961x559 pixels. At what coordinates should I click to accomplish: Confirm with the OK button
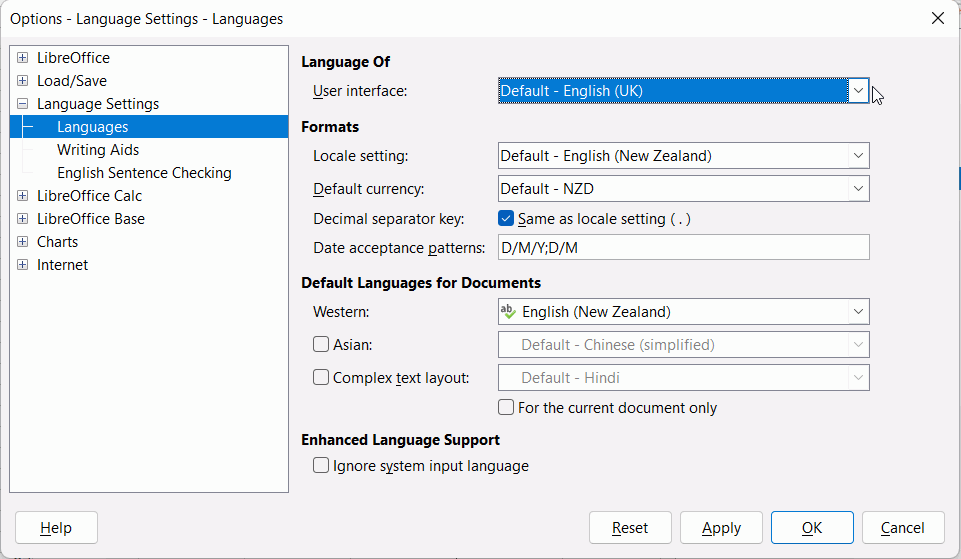(812, 528)
